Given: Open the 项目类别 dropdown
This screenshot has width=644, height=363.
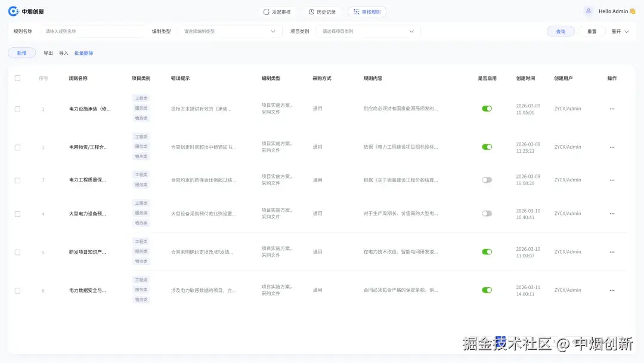Looking at the screenshot, I should click(364, 31).
